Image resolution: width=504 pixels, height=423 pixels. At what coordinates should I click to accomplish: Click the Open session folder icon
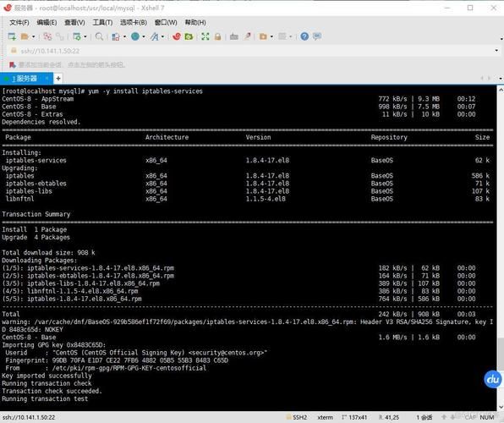pos(25,36)
